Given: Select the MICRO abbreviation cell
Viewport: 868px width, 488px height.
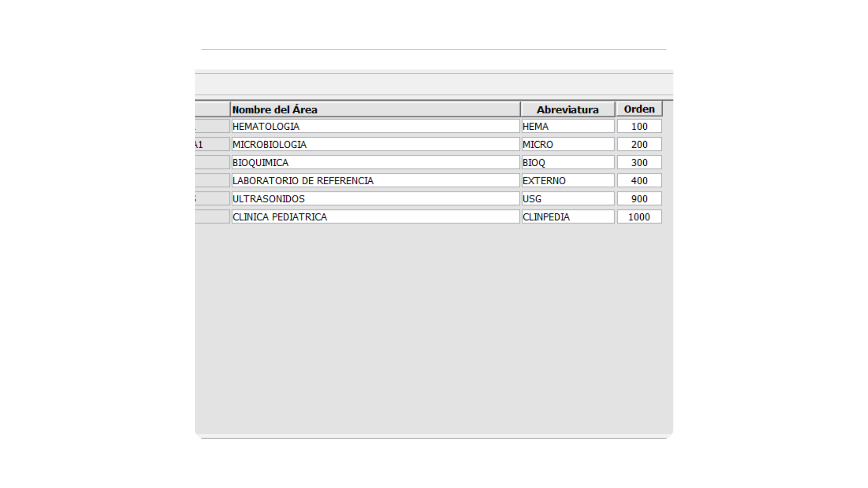Looking at the screenshot, I should tap(568, 145).
